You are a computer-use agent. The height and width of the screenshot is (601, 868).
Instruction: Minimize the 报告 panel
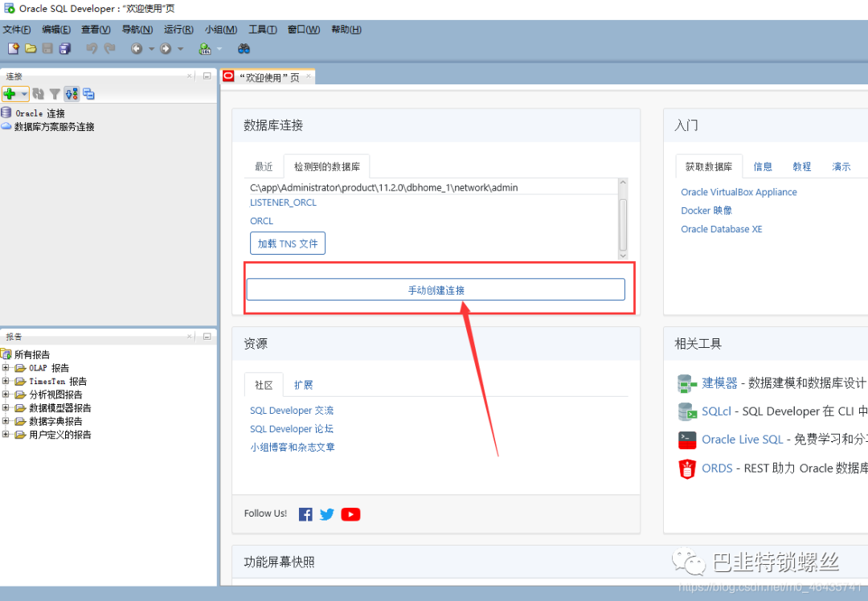(207, 336)
